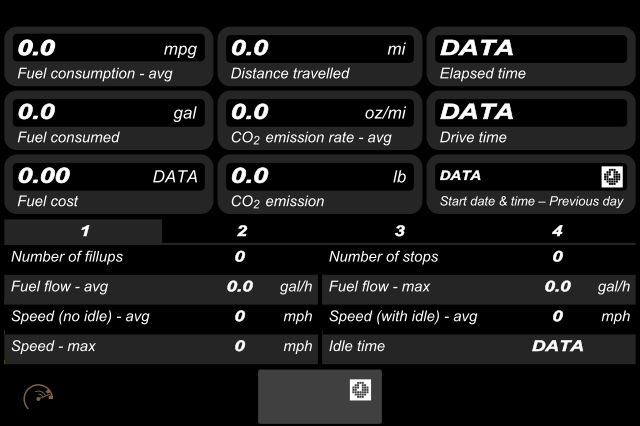640x426 pixels.
Task: Open tab 4
Action: [x=557, y=231]
